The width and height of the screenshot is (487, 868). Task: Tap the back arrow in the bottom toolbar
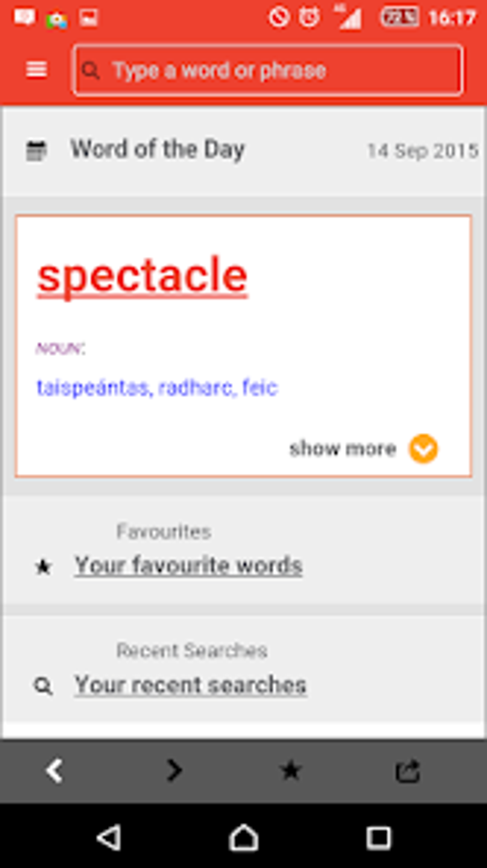pyautogui.click(x=55, y=769)
